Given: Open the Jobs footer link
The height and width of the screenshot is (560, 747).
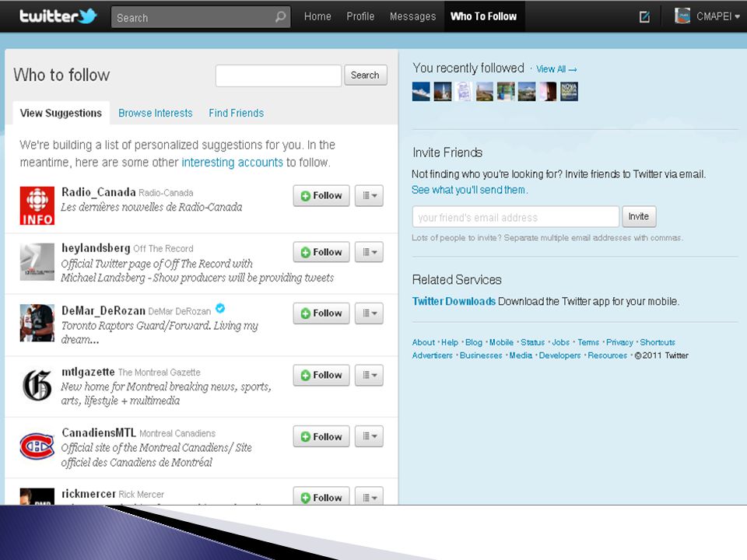Looking at the screenshot, I should pos(561,342).
